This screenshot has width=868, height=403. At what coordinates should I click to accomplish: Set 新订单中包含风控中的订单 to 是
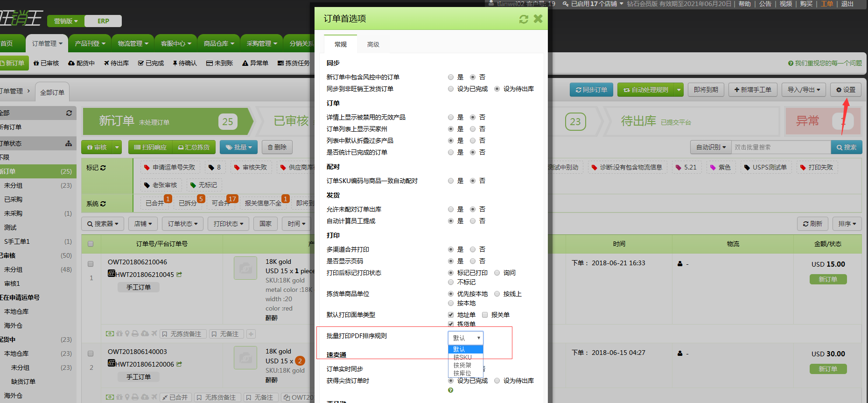tap(450, 77)
